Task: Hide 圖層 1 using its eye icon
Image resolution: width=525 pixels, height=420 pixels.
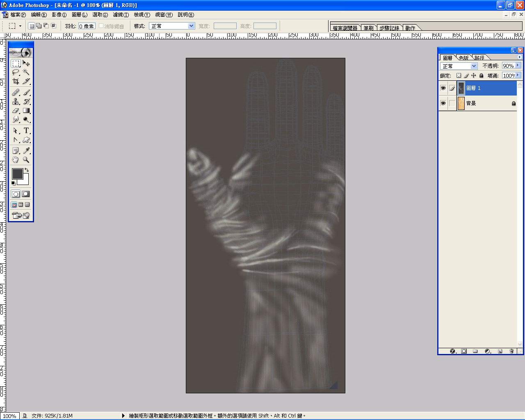Action: [443, 88]
